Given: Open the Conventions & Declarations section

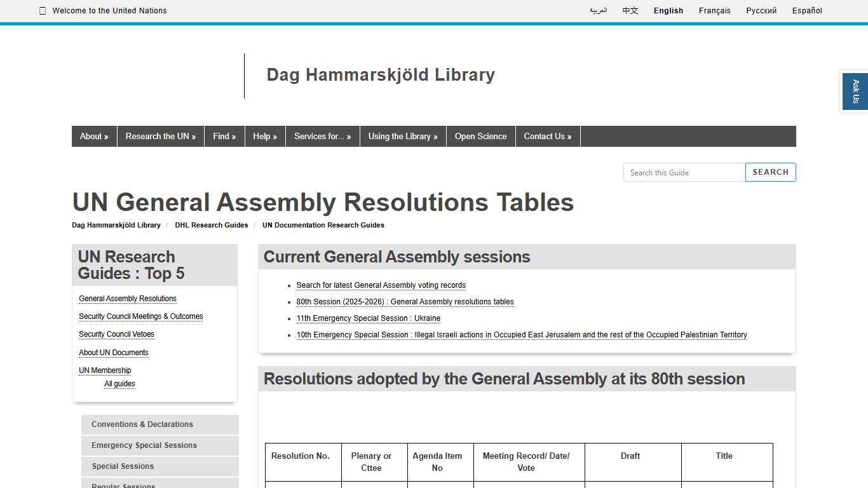Looking at the screenshot, I should coord(142,424).
